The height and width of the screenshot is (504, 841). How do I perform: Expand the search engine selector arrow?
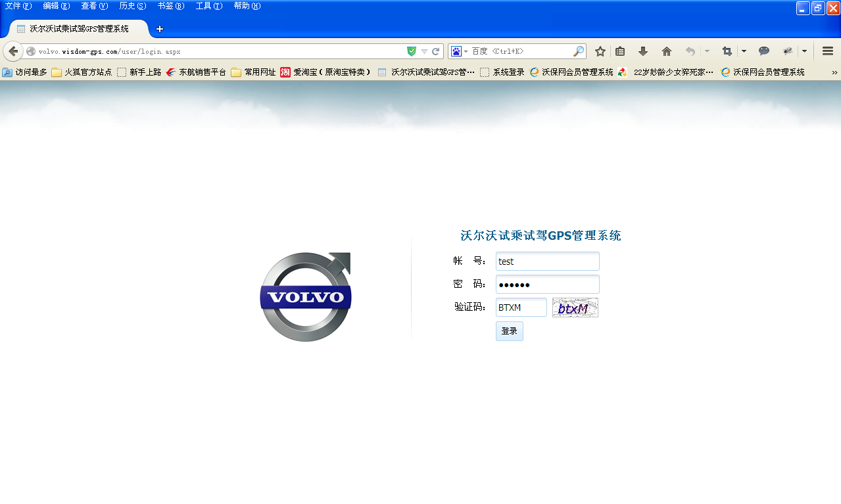click(x=466, y=51)
